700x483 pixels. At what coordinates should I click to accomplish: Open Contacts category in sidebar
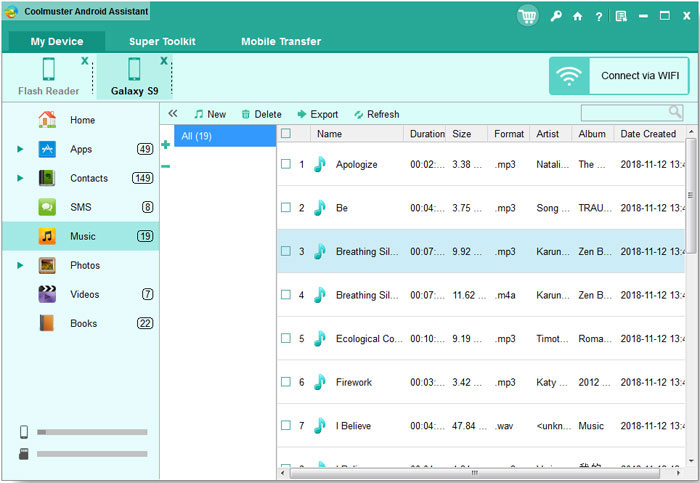click(80, 178)
